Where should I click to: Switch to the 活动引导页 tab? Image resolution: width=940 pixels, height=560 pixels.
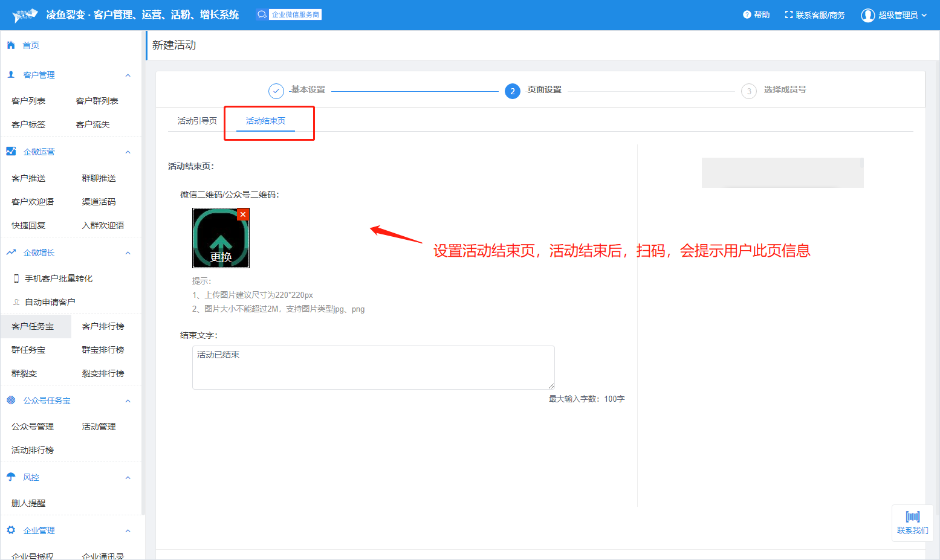point(197,121)
